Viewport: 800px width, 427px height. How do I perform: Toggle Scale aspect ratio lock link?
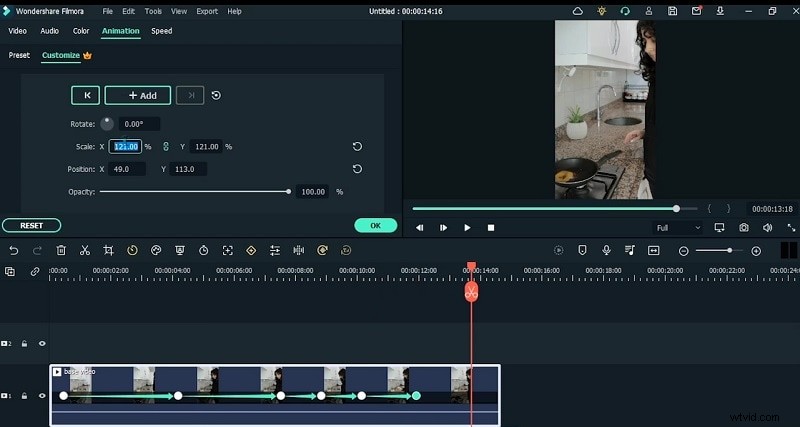pyautogui.click(x=166, y=147)
